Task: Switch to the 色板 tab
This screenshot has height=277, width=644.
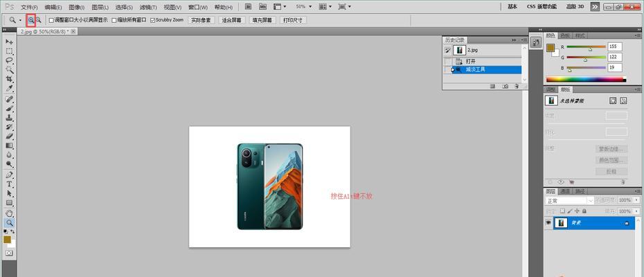Action: tap(566, 35)
